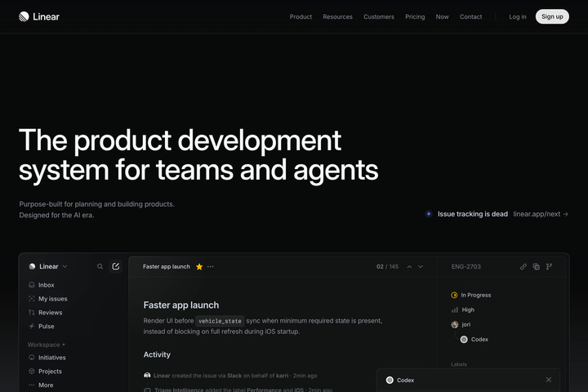
Task: Open Reviews in the sidebar
Action: (46, 313)
